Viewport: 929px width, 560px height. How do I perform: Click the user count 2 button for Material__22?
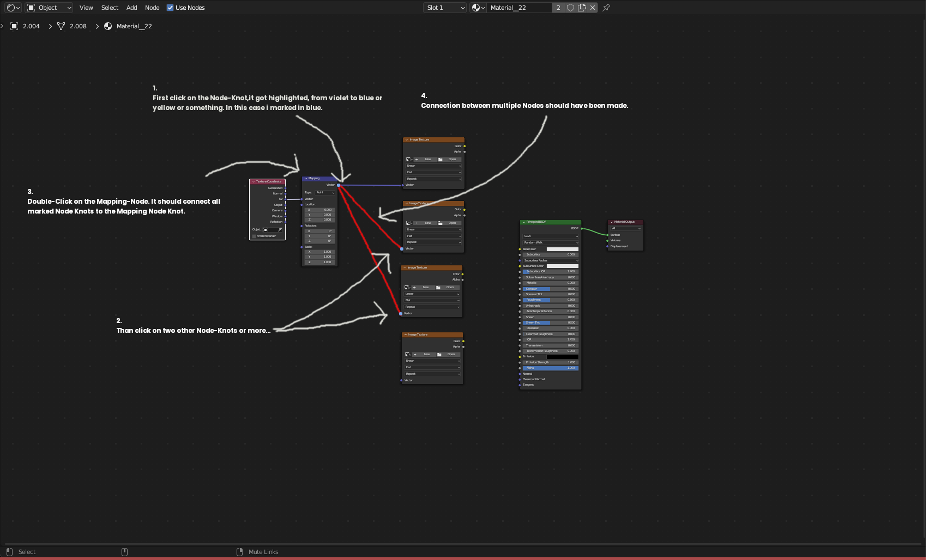tap(558, 8)
